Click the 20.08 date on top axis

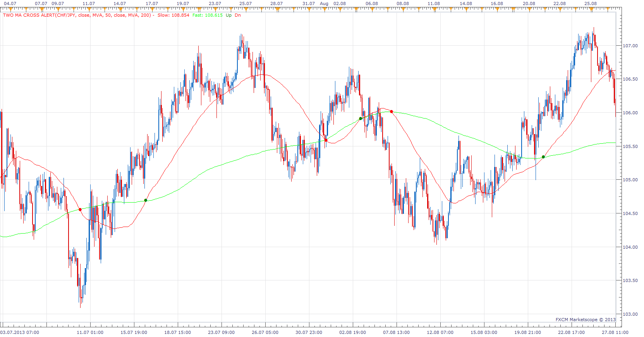coord(529,3)
